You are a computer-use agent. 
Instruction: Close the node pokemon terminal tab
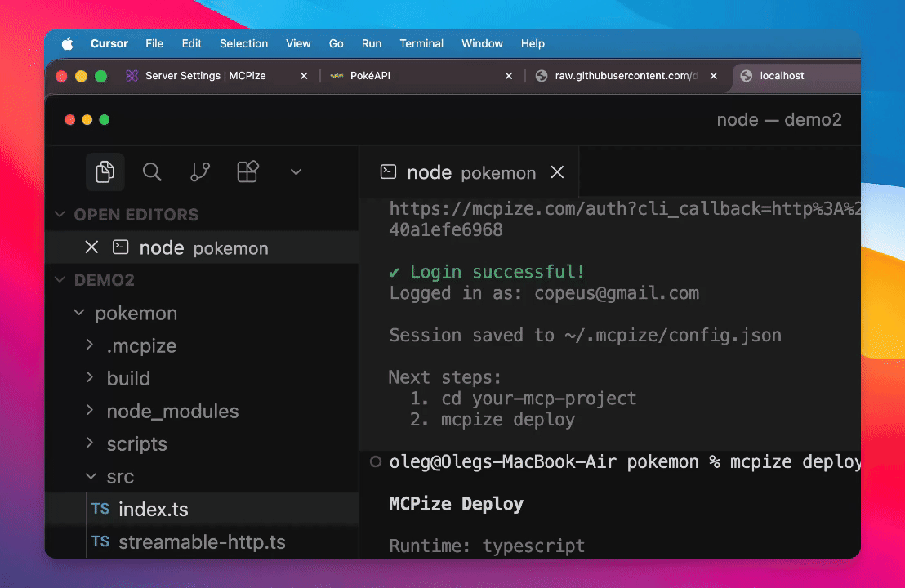click(x=557, y=172)
